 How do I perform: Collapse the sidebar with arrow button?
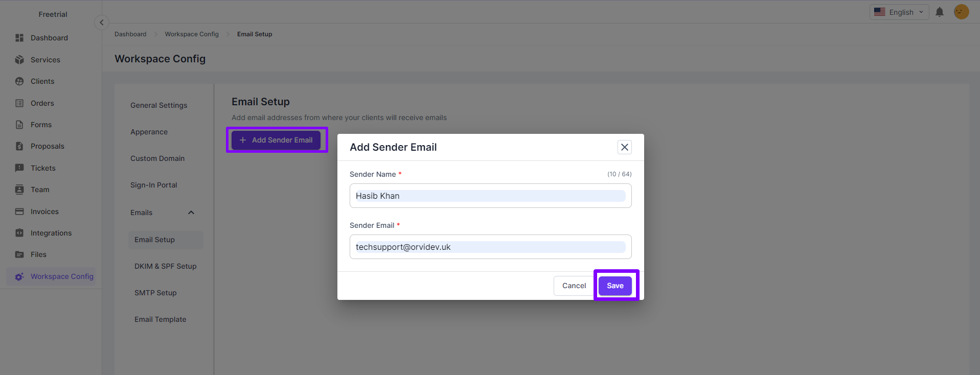[102, 22]
